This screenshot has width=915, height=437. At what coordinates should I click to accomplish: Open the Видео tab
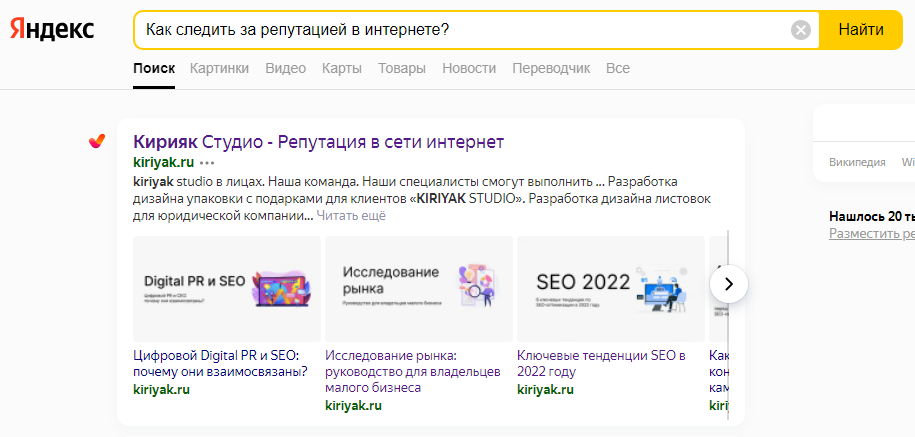(285, 68)
